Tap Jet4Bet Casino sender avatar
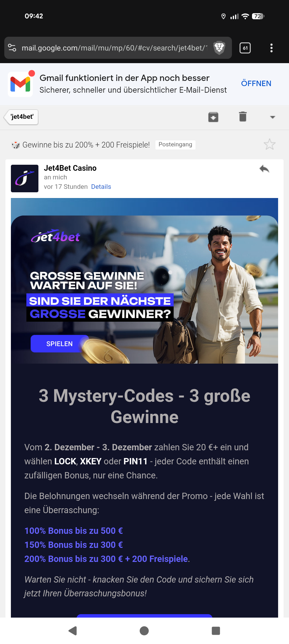This screenshot has height=644, width=289. (25, 179)
